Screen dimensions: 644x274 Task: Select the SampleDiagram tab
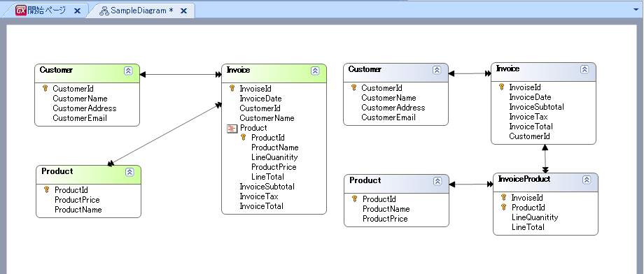141,10
